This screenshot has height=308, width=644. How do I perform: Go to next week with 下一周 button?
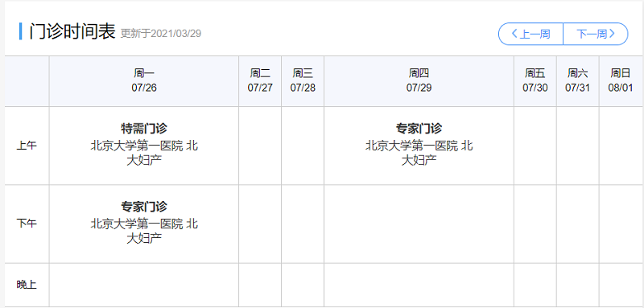click(x=596, y=34)
